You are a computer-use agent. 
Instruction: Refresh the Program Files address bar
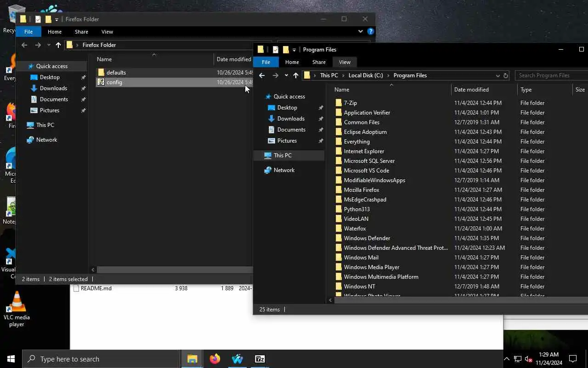(x=506, y=75)
